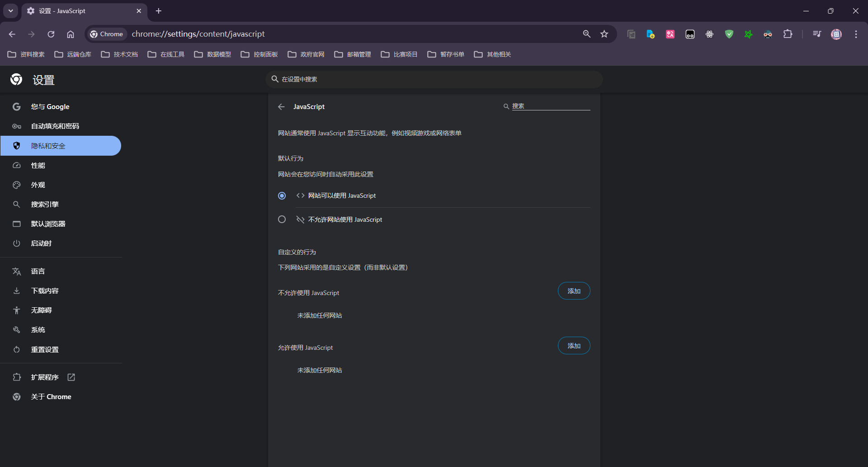
Task: Open the tab search dropdown arrow
Action: click(x=11, y=11)
